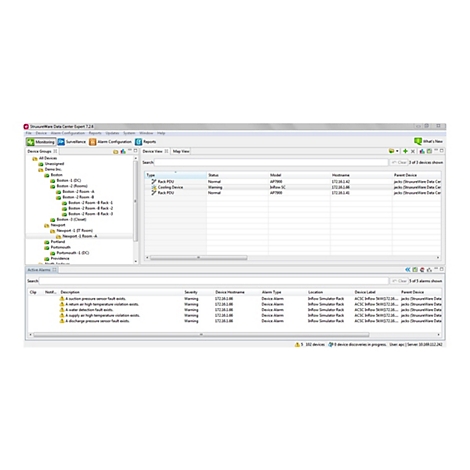Select the first Rack PDU row
Image resolution: width=470 pixels, height=470 pixels.
point(293,182)
